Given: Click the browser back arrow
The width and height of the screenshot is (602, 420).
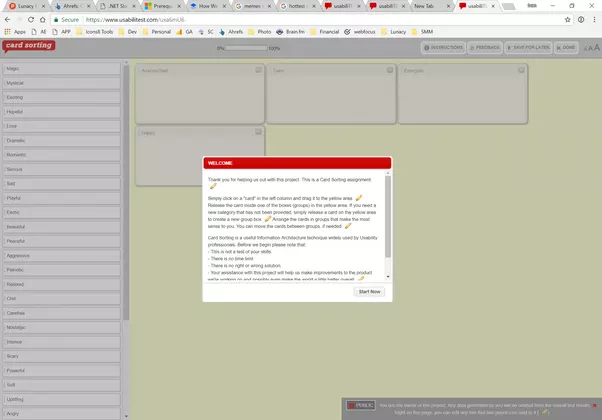Looking at the screenshot, I should [x=7, y=20].
